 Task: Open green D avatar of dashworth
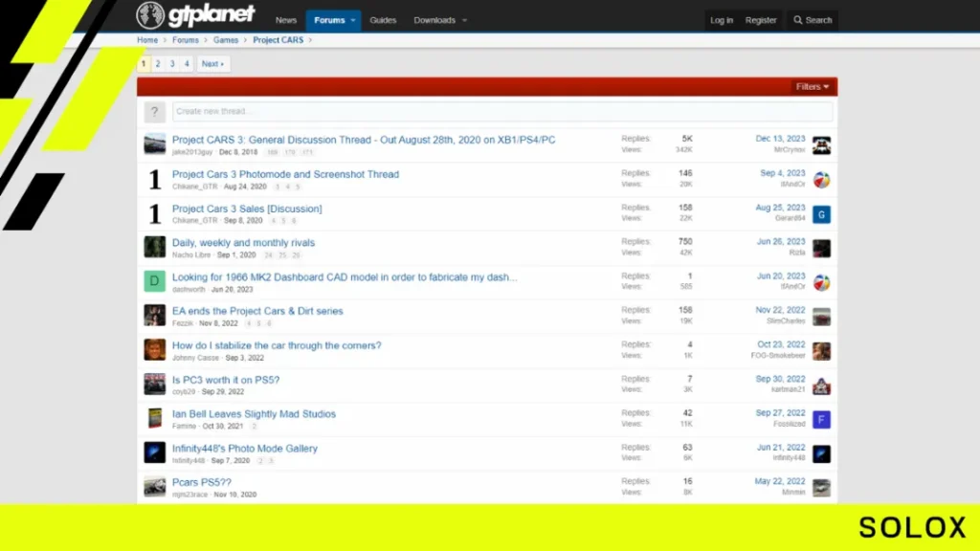[x=154, y=282]
